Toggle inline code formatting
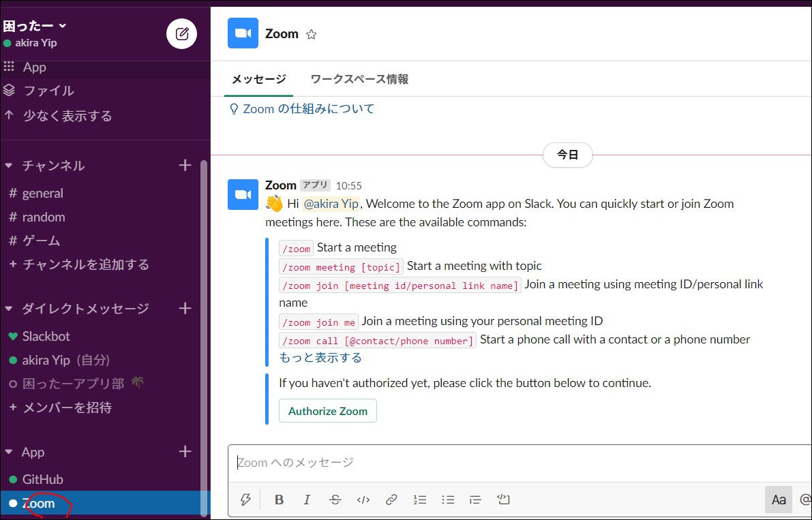This screenshot has width=812, height=520. pyautogui.click(x=363, y=500)
